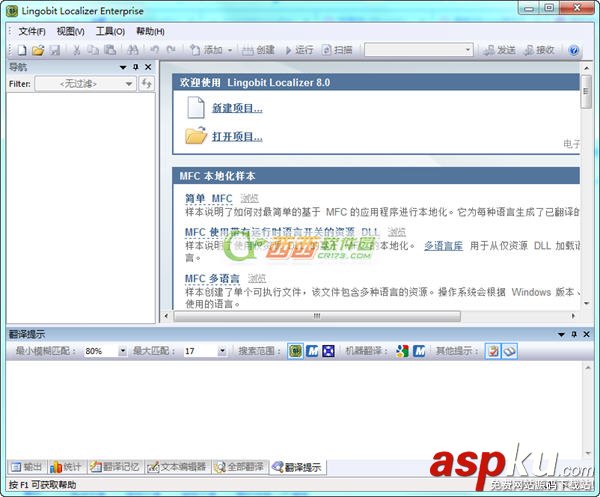This screenshot has height=497, width=600.
Task: Toggle second 其他提示 book icon
Action: (509, 351)
